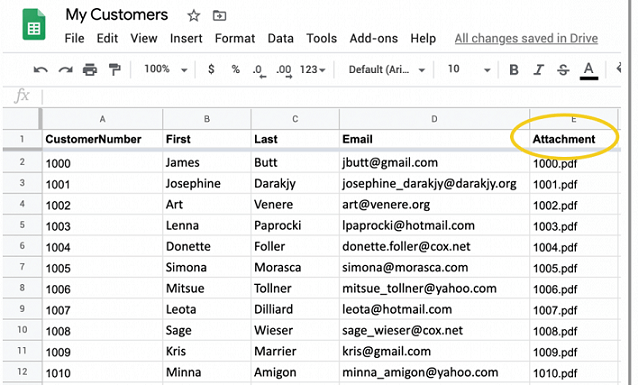Select row 1 header
The width and height of the screenshot is (638, 385).
point(22,139)
